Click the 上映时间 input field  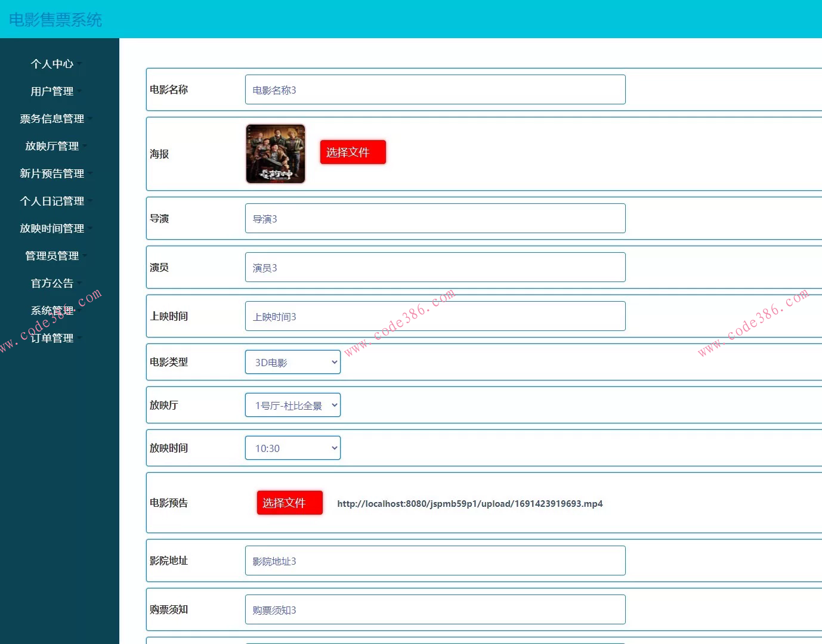tap(435, 316)
